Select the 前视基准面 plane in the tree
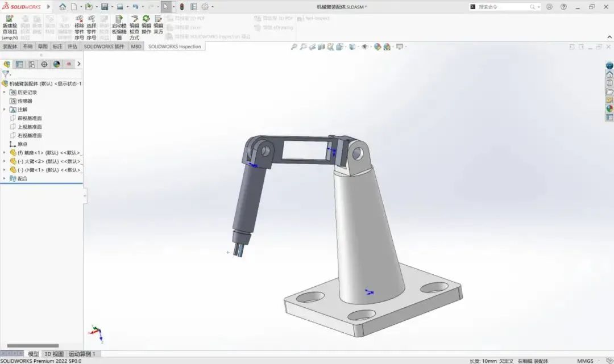614x364 pixels. [x=30, y=118]
